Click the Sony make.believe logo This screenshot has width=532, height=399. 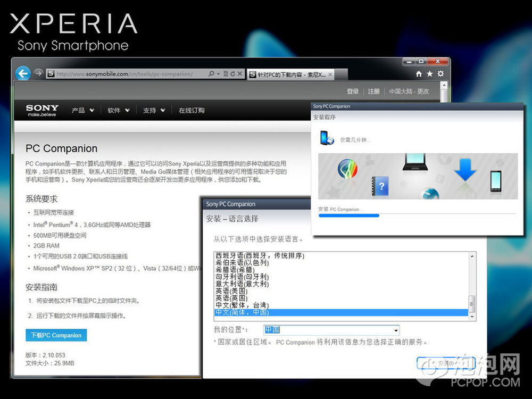pyautogui.click(x=42, y=110)
